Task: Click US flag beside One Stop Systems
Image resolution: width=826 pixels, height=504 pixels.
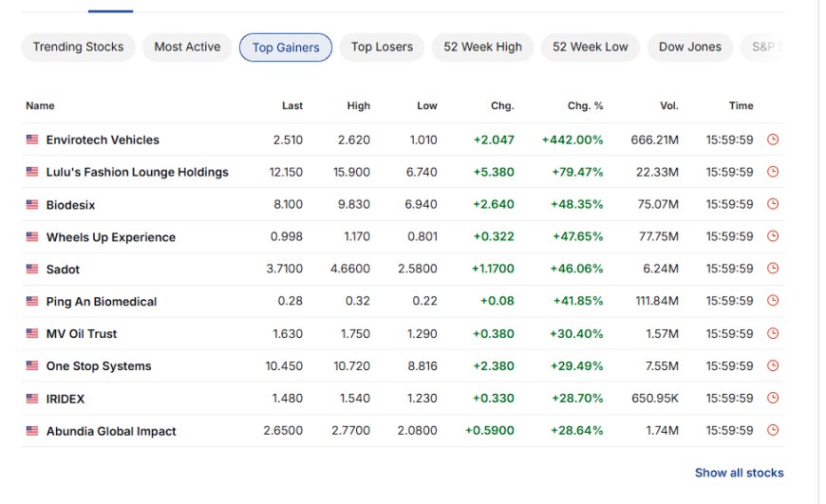Action: [32, 365]
